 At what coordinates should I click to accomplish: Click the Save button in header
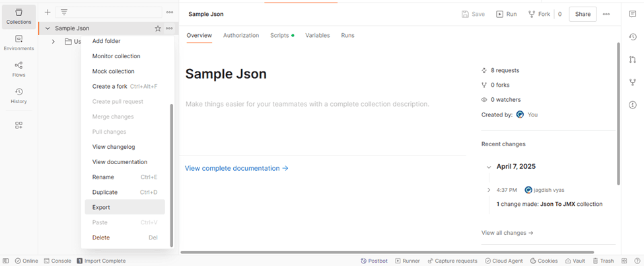tap(473, 14)
